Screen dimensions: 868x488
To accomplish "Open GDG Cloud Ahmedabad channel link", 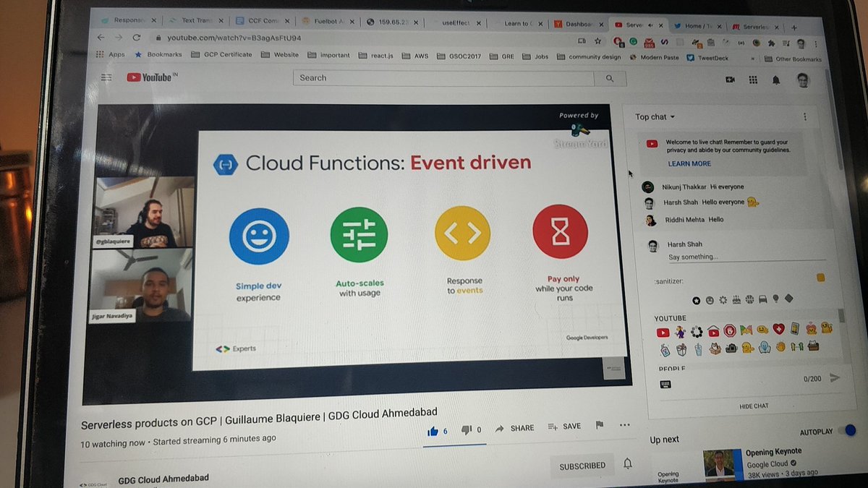I will pos(163,479).
